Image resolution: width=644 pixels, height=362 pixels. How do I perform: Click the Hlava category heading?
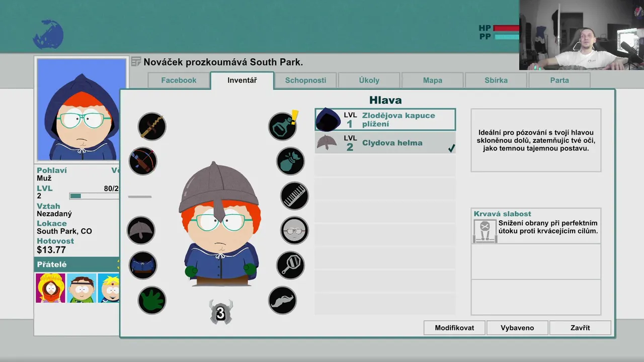point(385,100)
